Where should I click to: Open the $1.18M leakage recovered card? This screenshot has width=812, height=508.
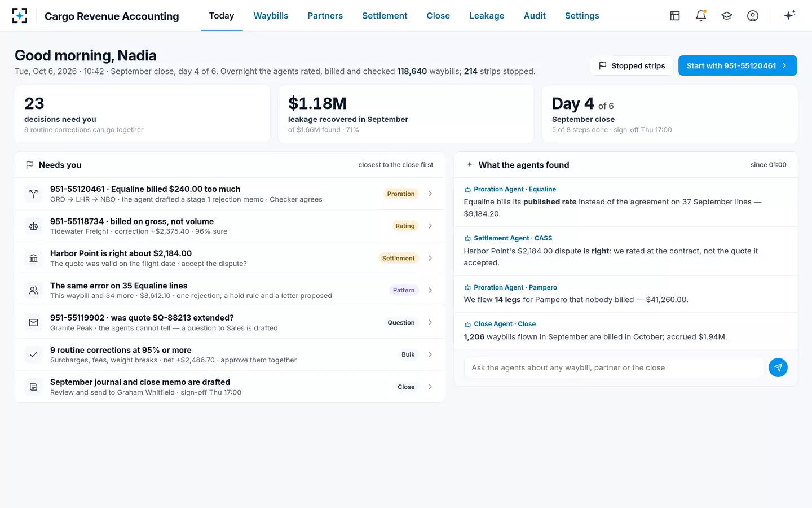pyautogui.click(x=406, y=114)
